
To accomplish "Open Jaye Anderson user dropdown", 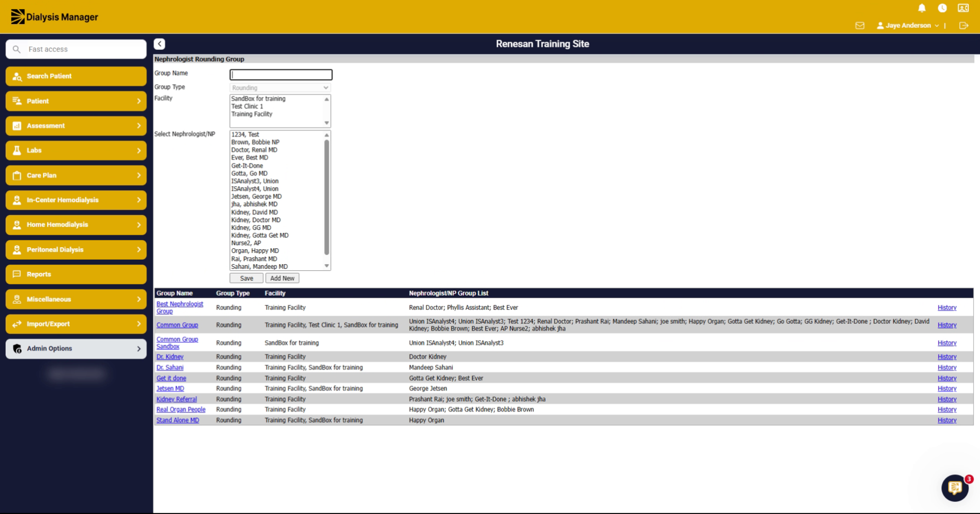I will 908,25.
